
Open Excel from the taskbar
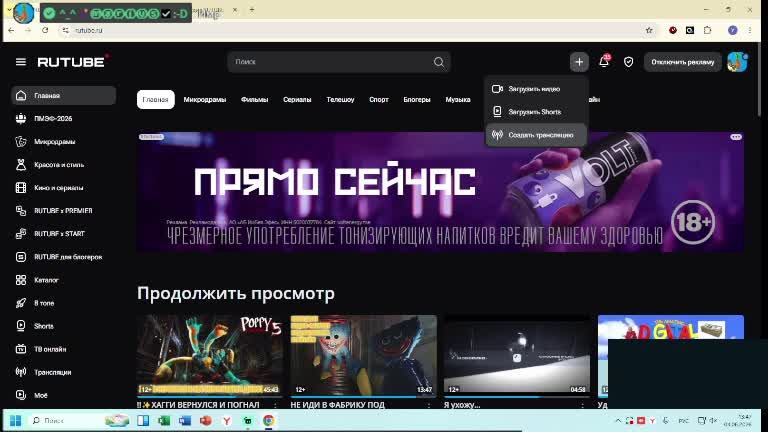coord(164,421)
